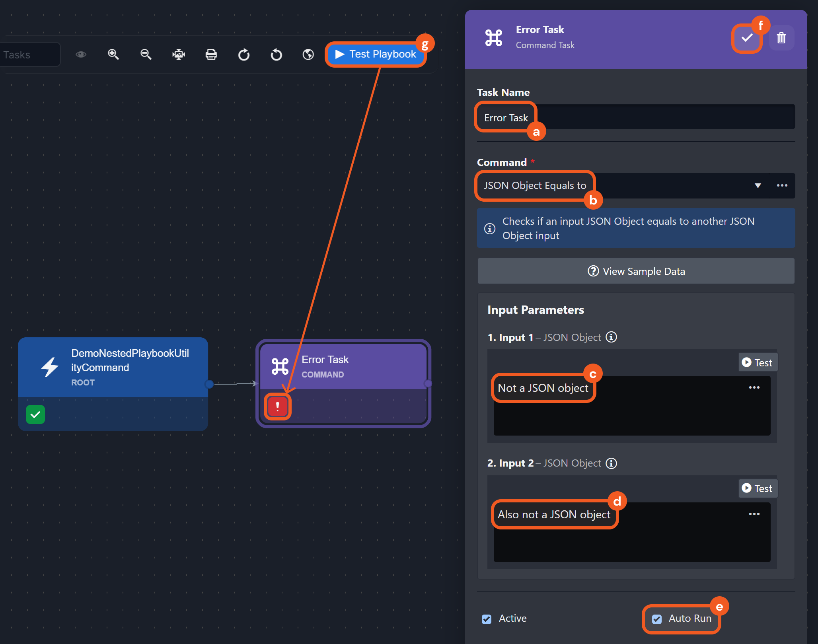Click the zoom in magnifier icon
The height and width of the screenshot is (644, 818).
(113, 54)
